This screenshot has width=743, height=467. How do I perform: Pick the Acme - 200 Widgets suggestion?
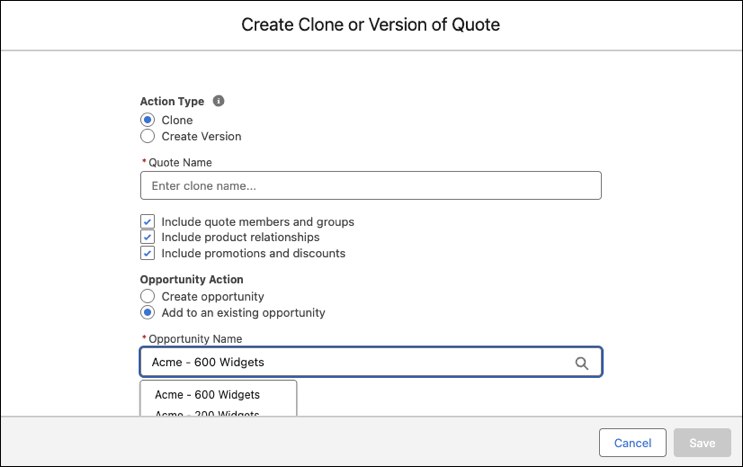pyautogui.click(x=208, y=412)
